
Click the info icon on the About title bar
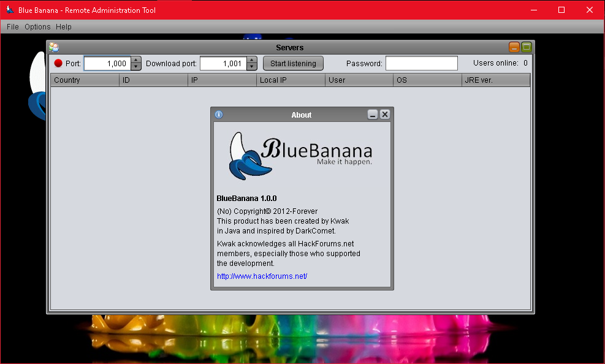(x=219, y=115)
